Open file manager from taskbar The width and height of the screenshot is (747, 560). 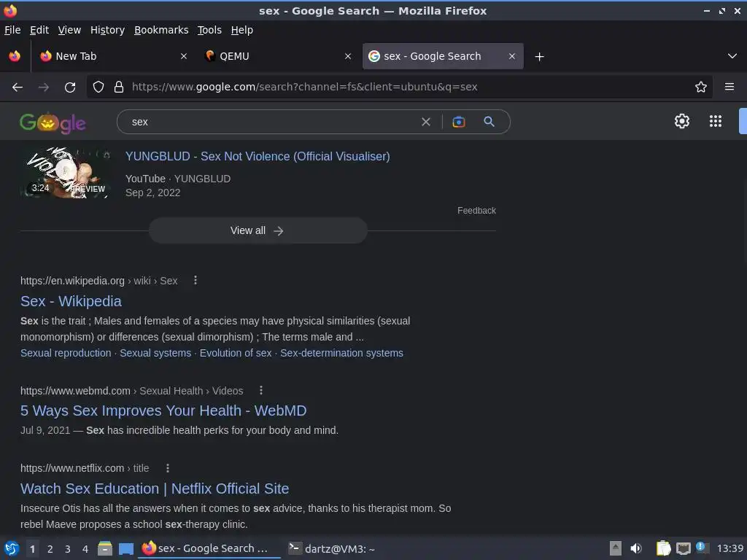(x=105, y=548)
